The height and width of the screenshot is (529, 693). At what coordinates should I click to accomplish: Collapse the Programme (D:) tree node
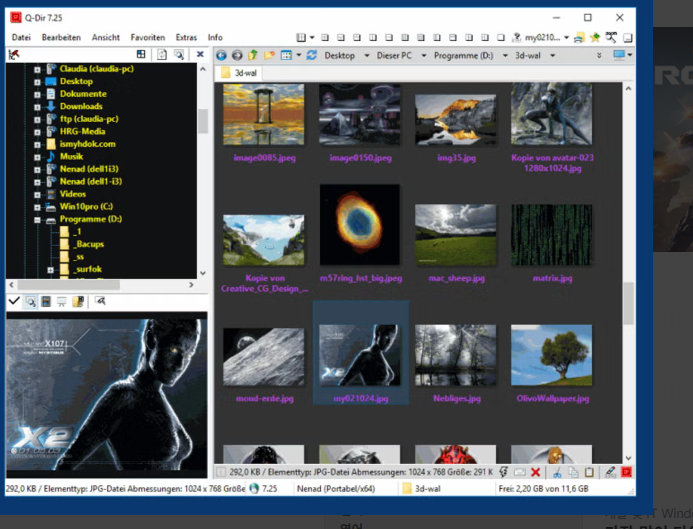(x=37, y=220)
